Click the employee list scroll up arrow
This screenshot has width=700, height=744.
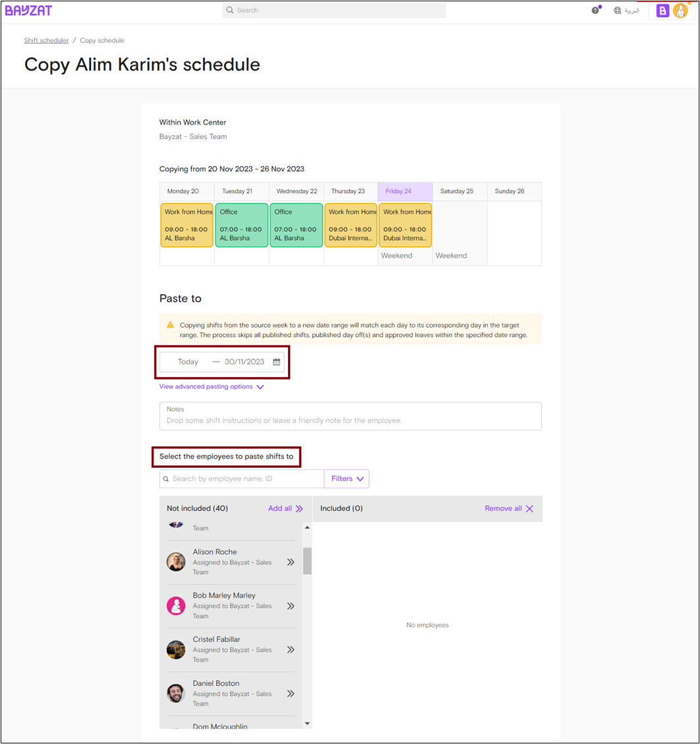point(308,528)
